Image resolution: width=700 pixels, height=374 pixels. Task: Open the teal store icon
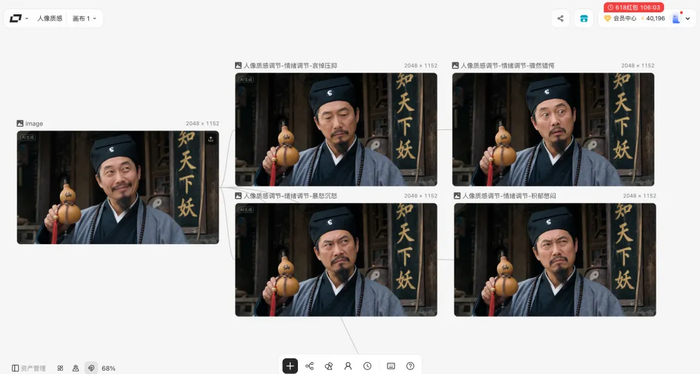(x=583, y=18)
